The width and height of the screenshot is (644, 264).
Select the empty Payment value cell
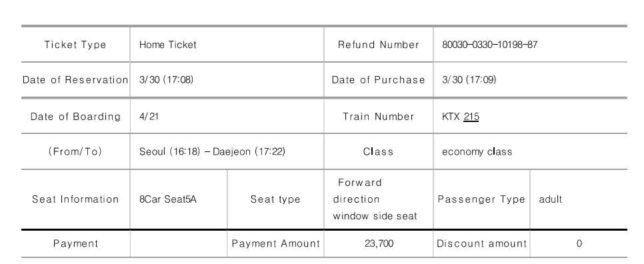click(x=179, y=243)
